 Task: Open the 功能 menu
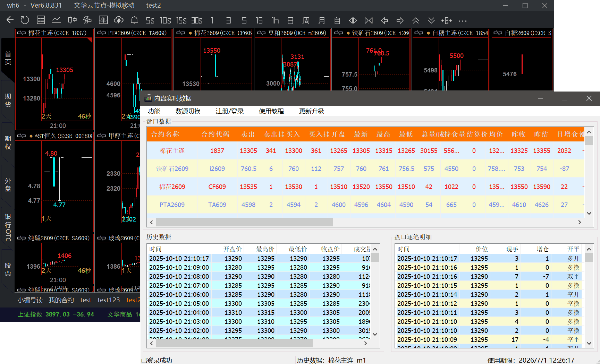pyautogui.click(x=154, y=111)
